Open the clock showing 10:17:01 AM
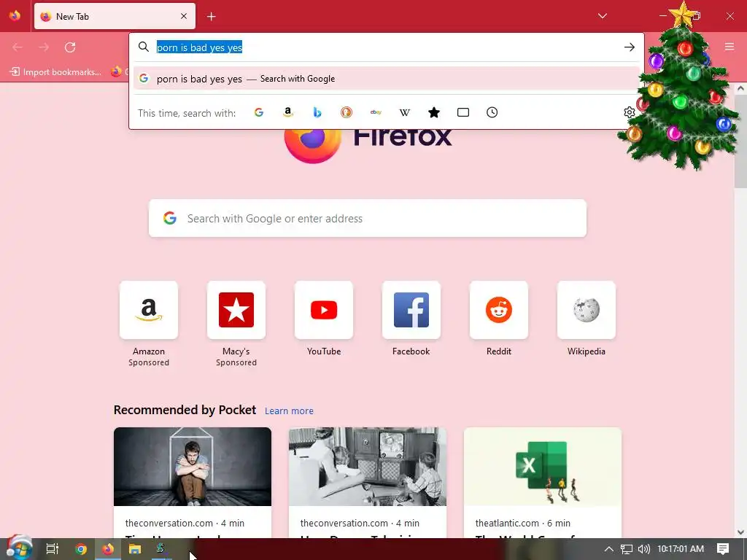747x560 pixels. pyautogui.click(x=681, y=549)
